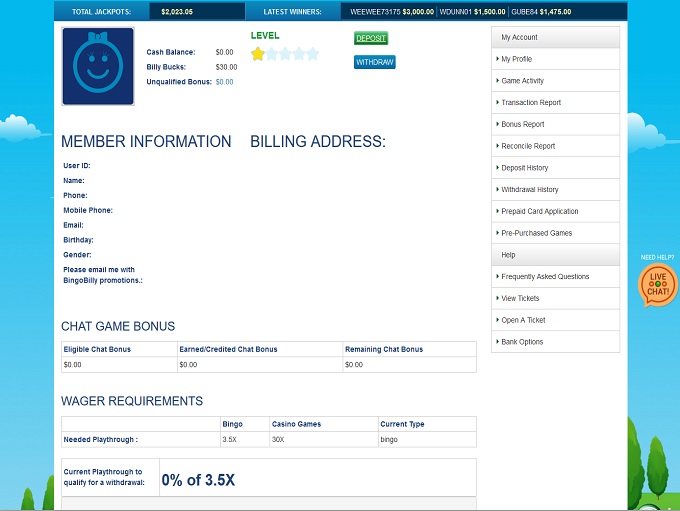Image resolution: width=680 pixels, height=511 pixels.
Task: Go to Game Activity page
Action: tap(522, 81)
